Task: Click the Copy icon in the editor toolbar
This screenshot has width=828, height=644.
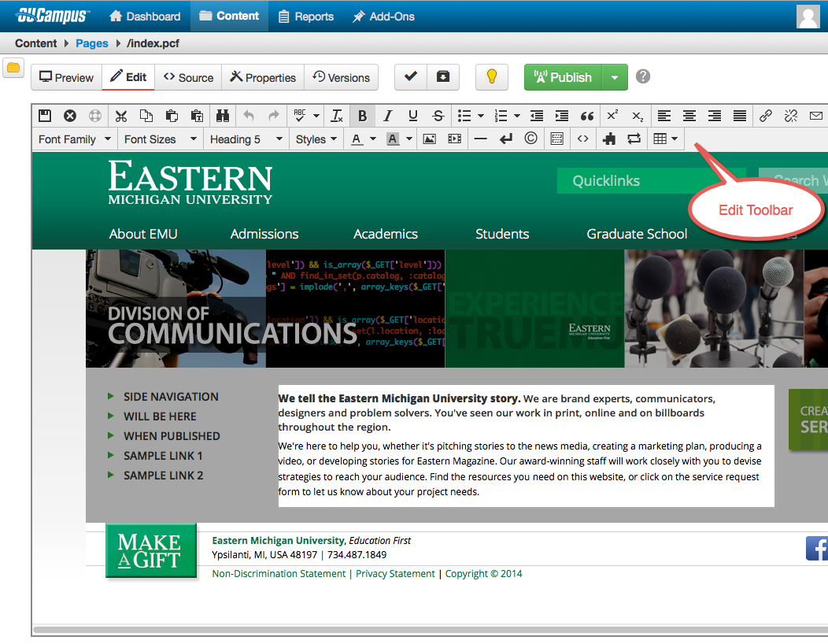Action: click(146, 116)
